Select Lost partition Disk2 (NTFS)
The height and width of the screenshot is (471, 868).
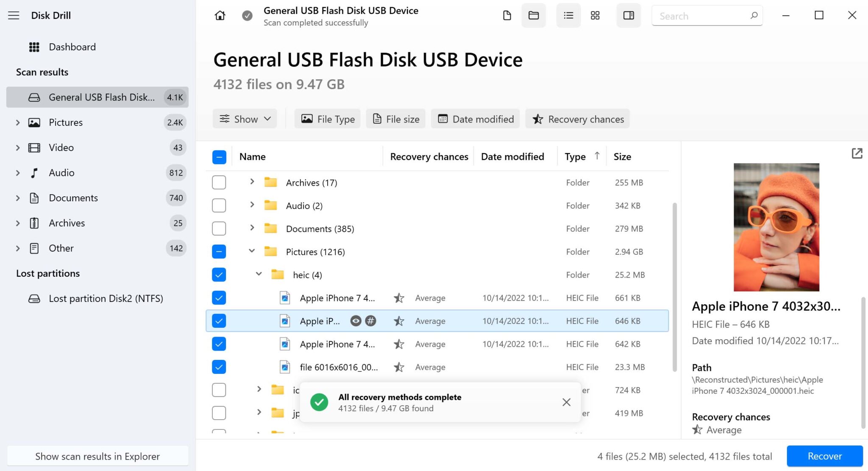click(x=106, y=298)
